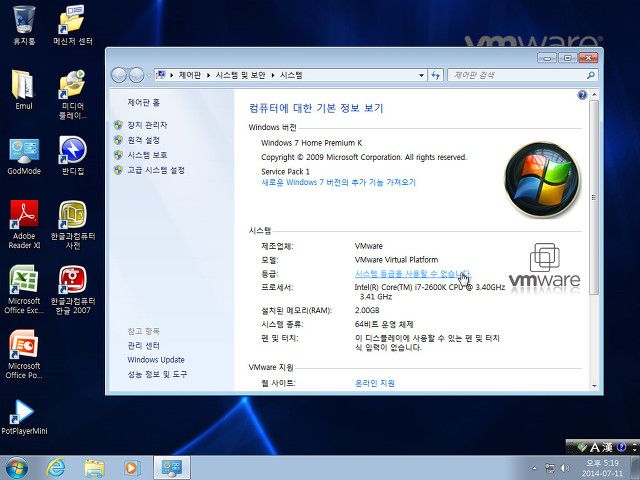Launch 반디집 from the desktop
The width and height of the screenshot is (640, 480).
73,156
